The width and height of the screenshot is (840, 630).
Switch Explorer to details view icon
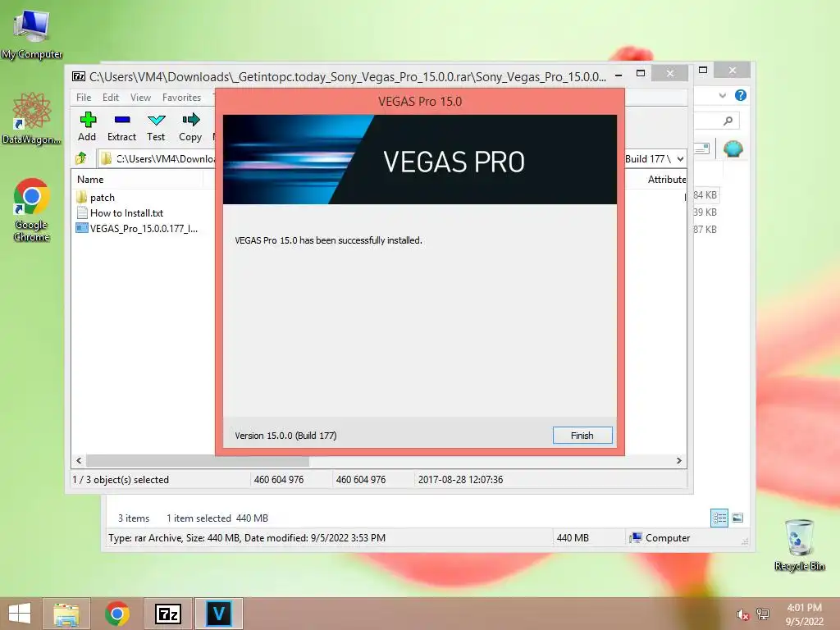[x=719, y=518]
